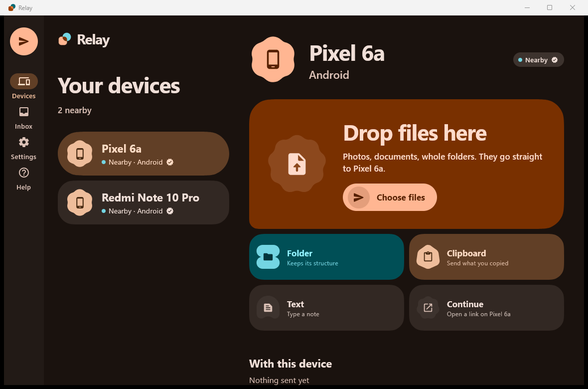This screenshot has width=588, height=389.
Task: Click the Nearby status chip in the header
Action: [538, 60]
